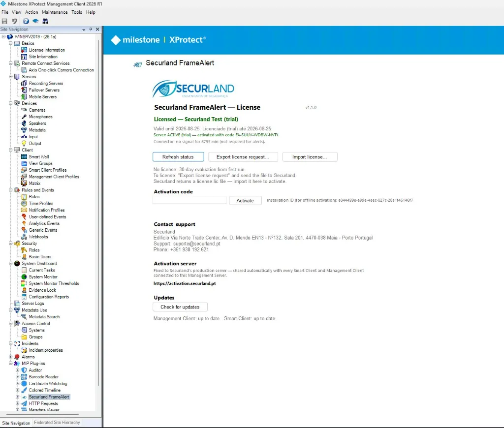This screenshot has height=428, width=504.
Task: Open the Maintenance menu
Action: [55, 12]
